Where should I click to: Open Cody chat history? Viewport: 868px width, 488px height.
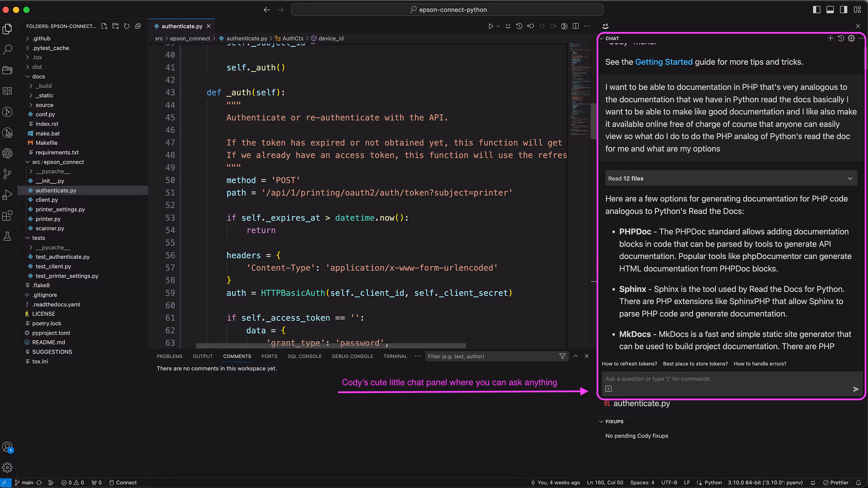click(x=841, y=38)
